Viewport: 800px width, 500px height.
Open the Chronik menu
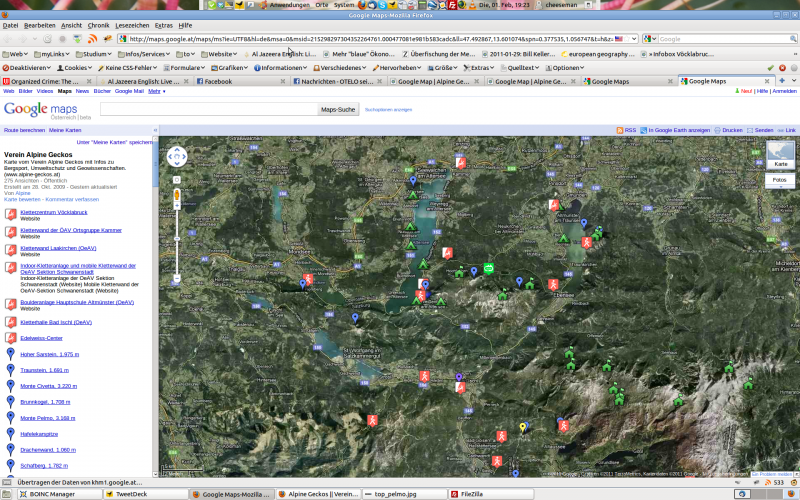[98, 25]
